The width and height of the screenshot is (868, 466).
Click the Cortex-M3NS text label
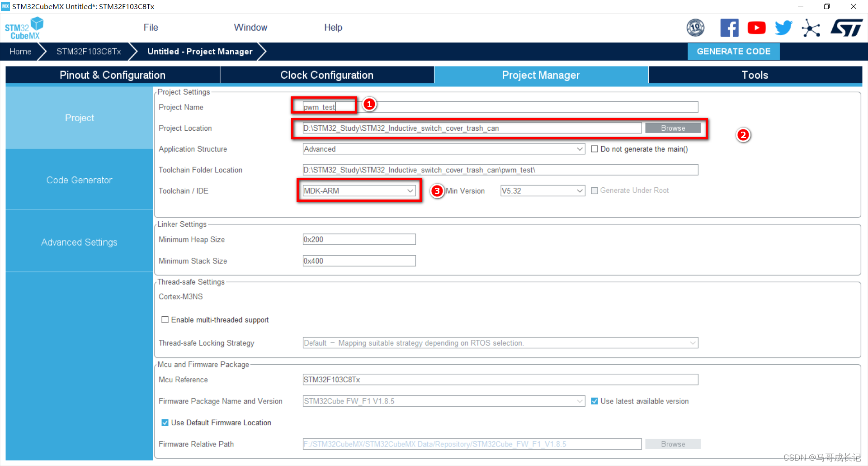(180, 296)
